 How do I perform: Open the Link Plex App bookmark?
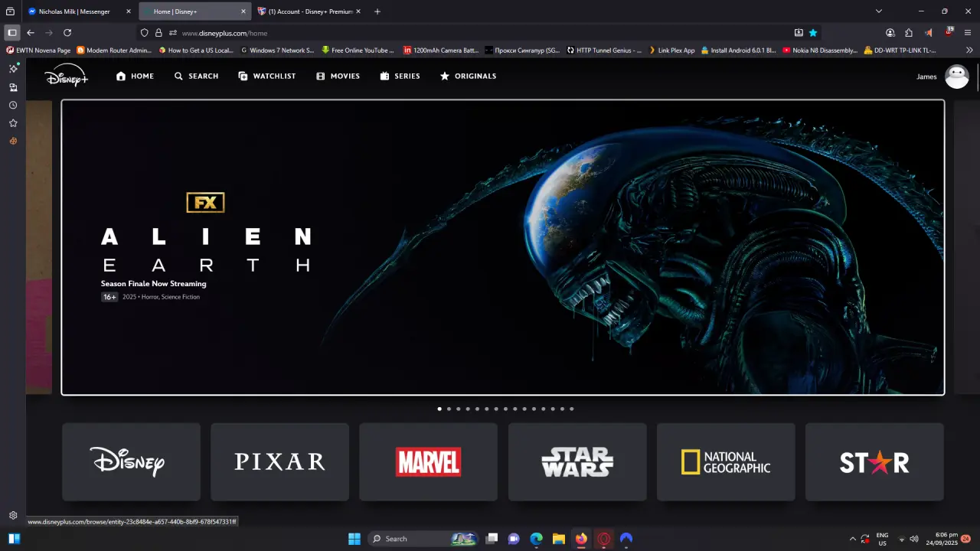coord(671,51)
